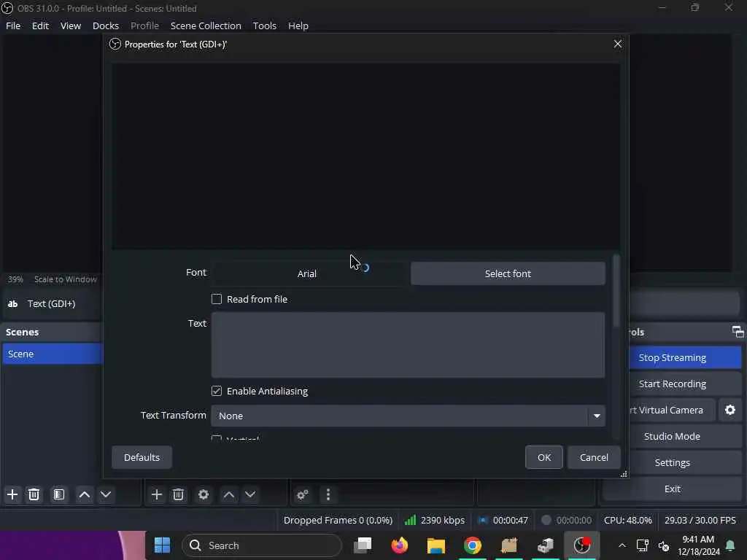Open File Explorer from the taskbar
The image size is (747, 560).
(x=436, y=545)
